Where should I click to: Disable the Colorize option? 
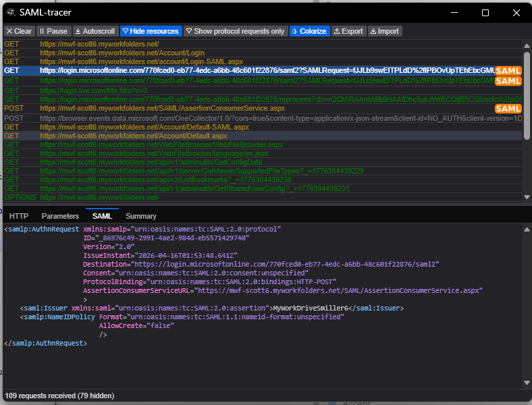coord(309,31)
